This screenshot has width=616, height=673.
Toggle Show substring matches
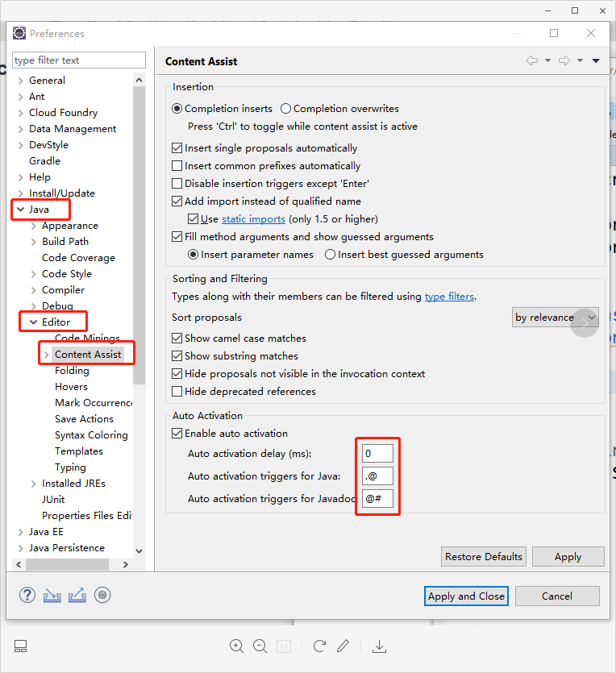[x=177, y=355]
